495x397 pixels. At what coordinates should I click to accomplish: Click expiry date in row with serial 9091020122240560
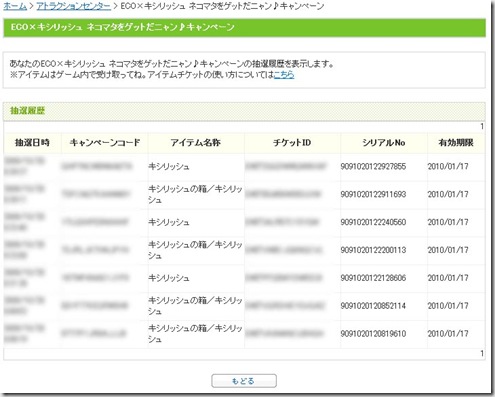pos(448,222)
